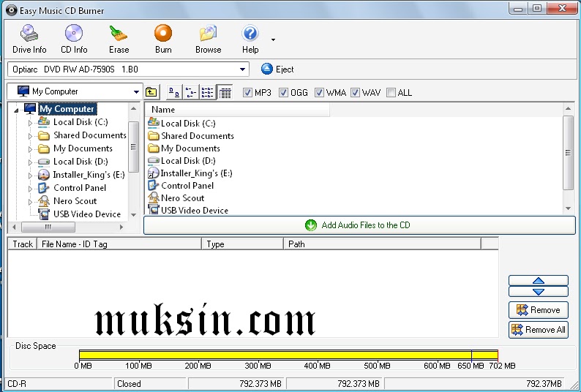Expand Local Disk (C:) in the tree
This screenshot has width=581, height=392.
coord(31,123)
